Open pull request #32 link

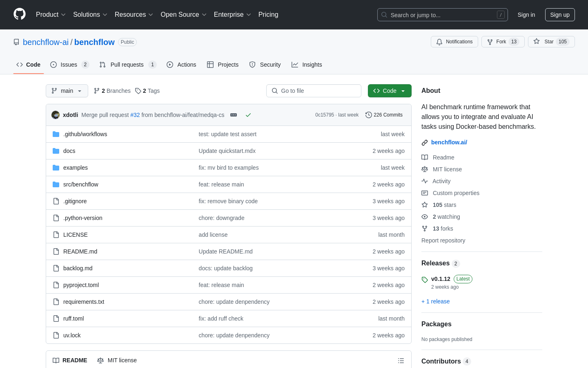[x=135, y=115]
